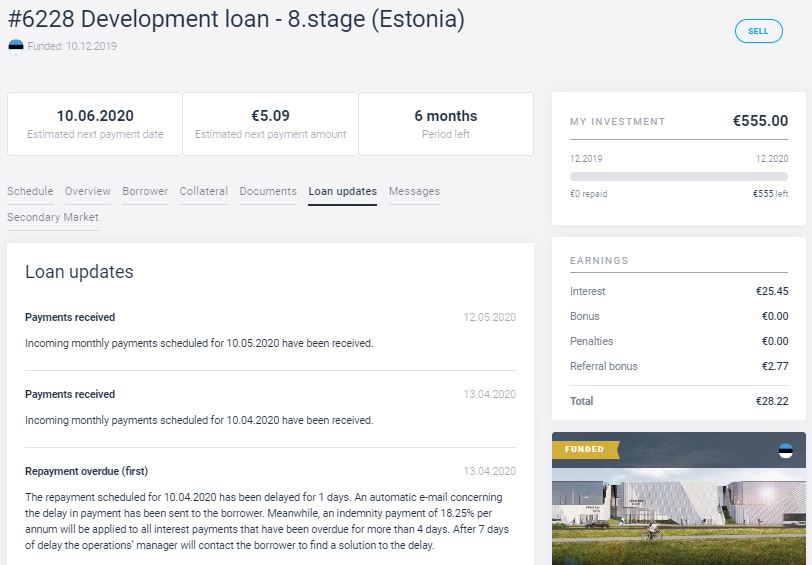
Task: Click the first Payments received entry dated 12.05.2020
Action: pyautogui.click(x=70, y=317)
